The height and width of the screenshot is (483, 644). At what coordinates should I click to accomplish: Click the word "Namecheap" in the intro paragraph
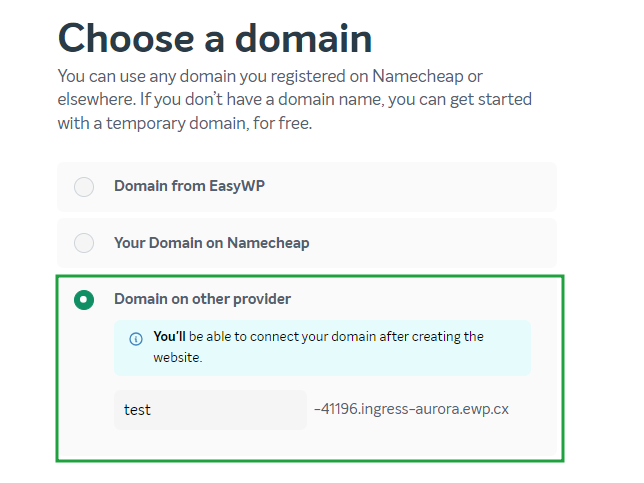(x=418, y=76)
